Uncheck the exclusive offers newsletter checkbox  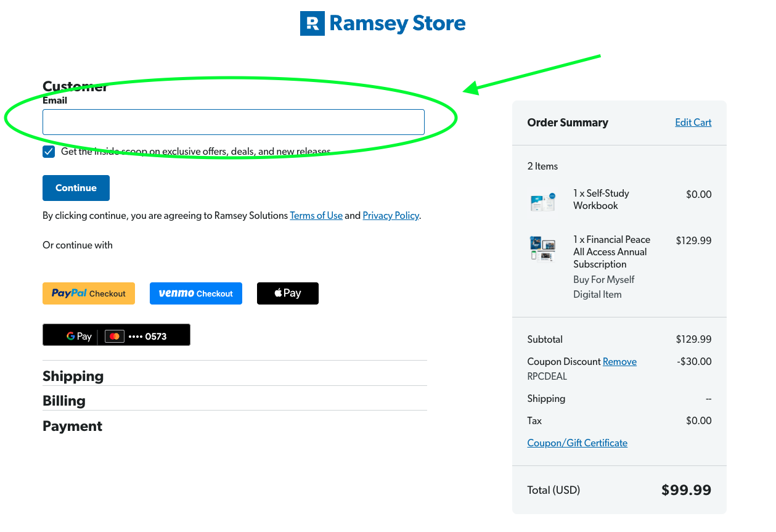click(x=49, y=152)
